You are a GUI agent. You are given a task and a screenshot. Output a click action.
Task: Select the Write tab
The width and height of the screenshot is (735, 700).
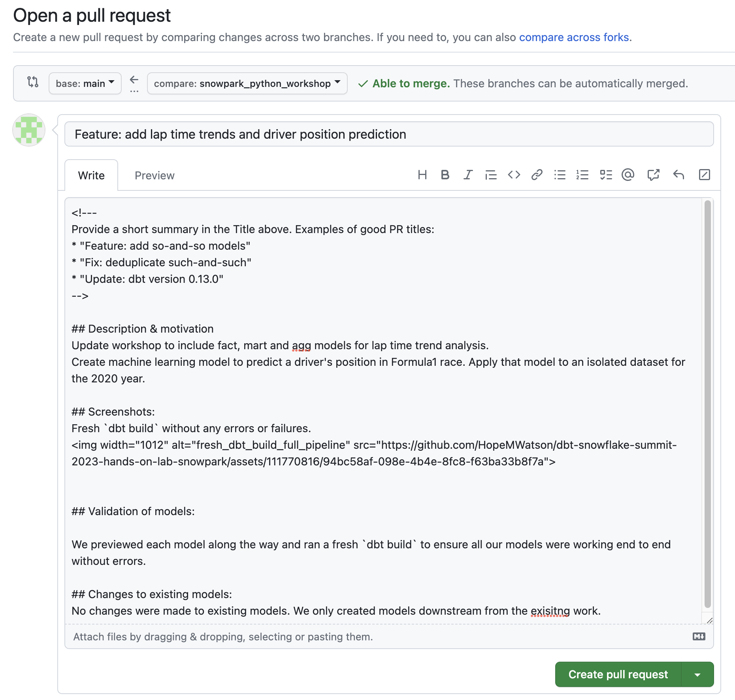click(x=91, y=175)
